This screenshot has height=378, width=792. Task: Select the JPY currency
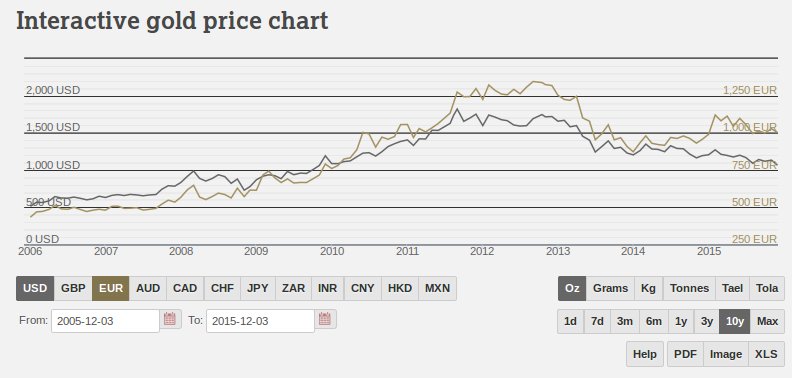258,288
